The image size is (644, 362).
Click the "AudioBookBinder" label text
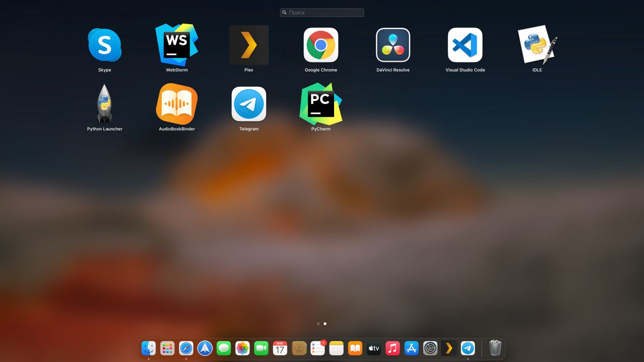tap(177, 129)
